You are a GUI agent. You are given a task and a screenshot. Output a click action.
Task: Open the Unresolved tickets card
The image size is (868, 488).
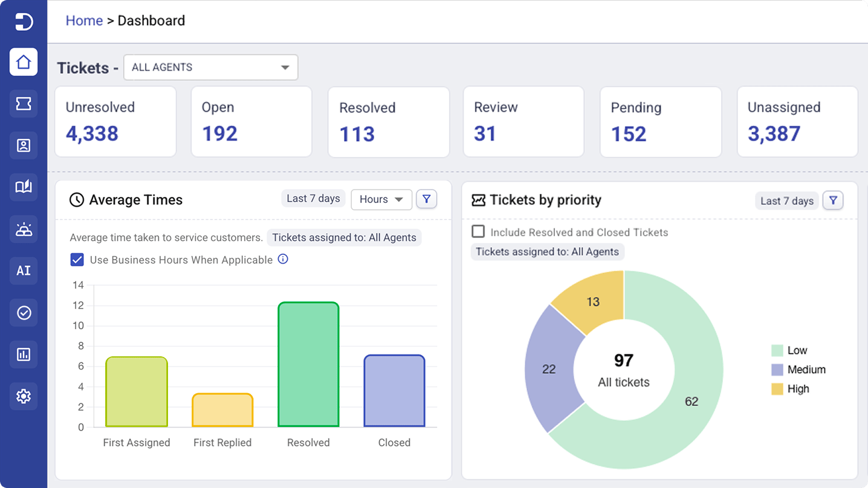(115, 122)
